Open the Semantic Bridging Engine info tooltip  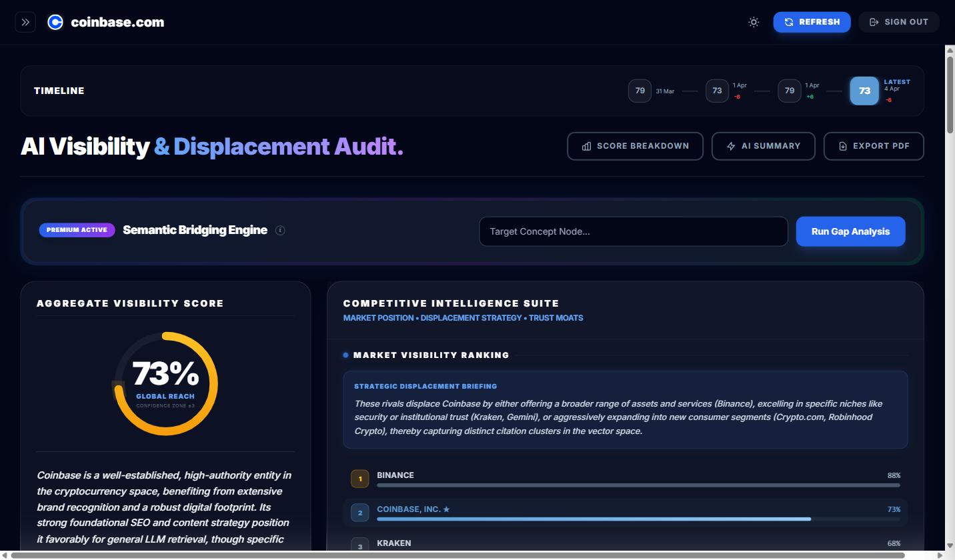(x=280, y=230)
